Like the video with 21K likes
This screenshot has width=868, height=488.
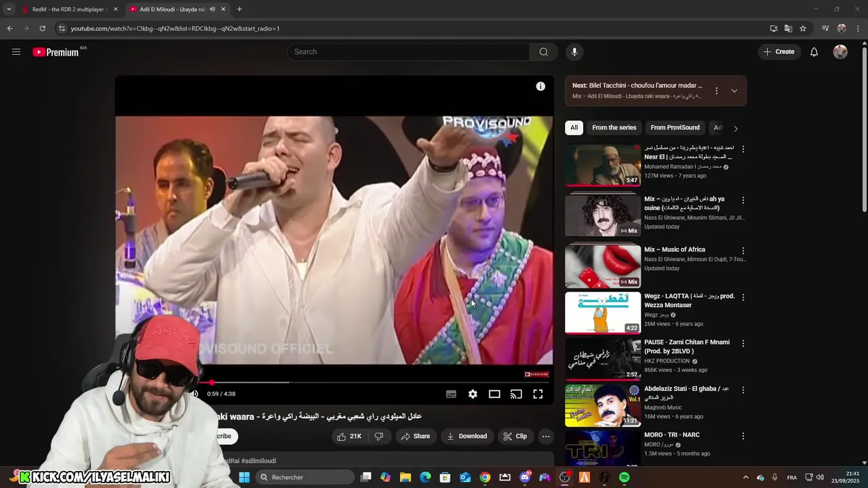click(349, 436)
